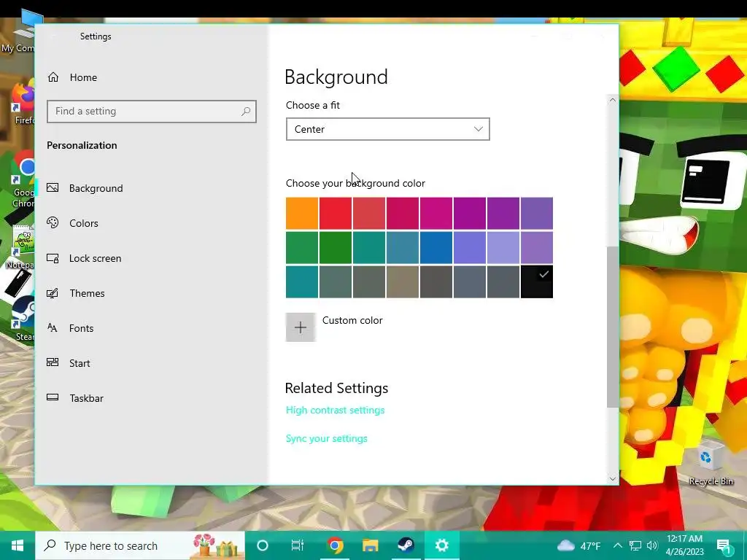Screen dimensions: 747x560
Task: Select the orange background color swatch
Action: point(302,214)
